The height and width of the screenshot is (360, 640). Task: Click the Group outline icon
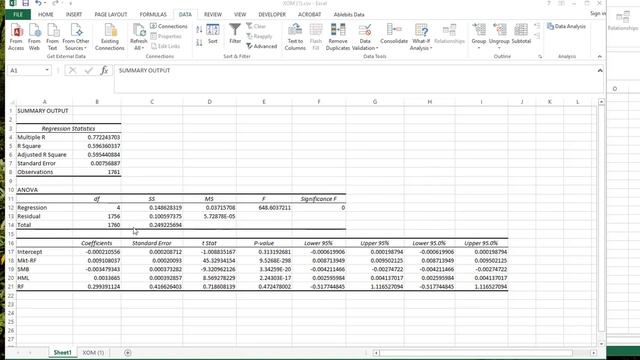(x=479, y=37)
